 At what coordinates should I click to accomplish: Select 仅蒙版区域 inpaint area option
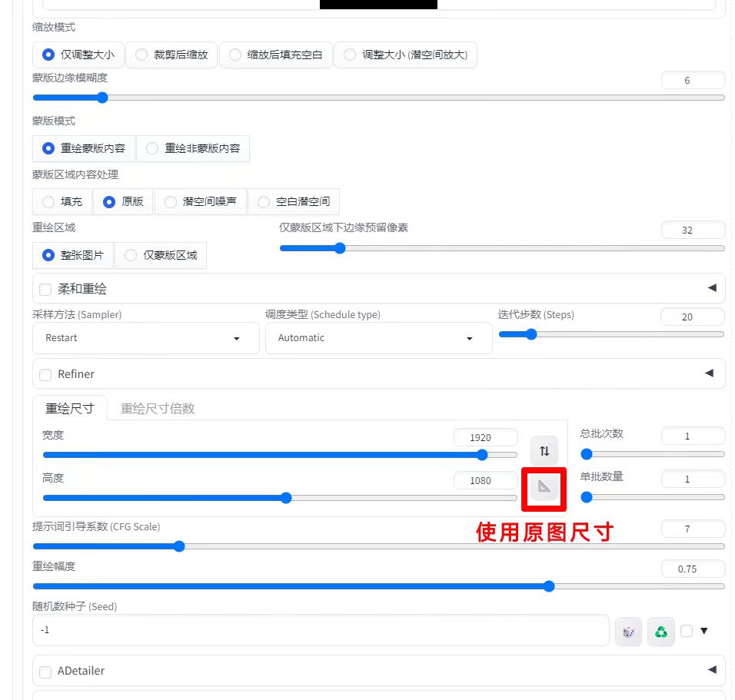[161, 255]
